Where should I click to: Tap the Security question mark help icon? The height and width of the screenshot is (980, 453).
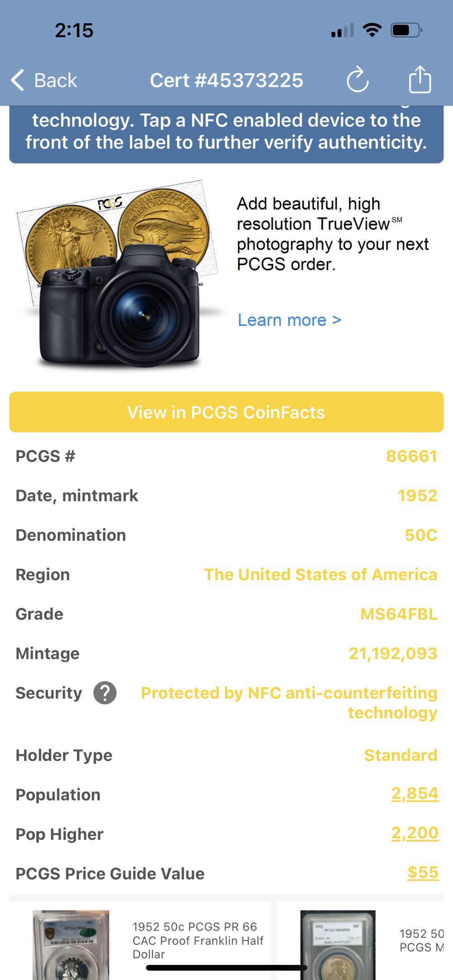click(x=105, y=693)
